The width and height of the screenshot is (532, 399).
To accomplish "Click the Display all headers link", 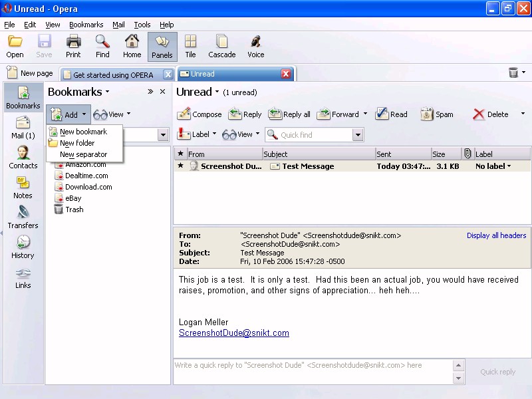I will point(496,235).
